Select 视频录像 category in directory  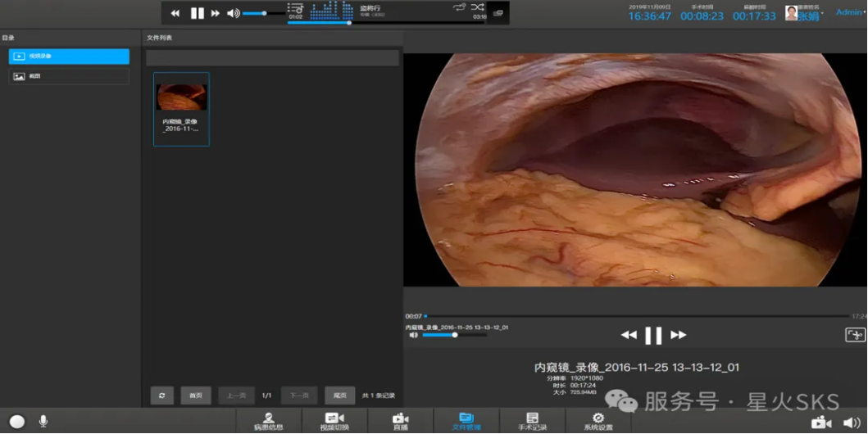click(x=69, y=57)
